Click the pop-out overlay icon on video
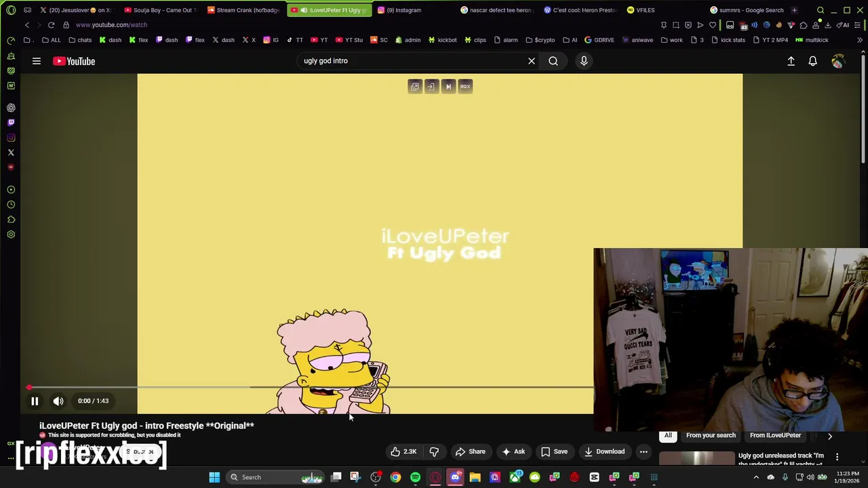 tap(414, 86)
